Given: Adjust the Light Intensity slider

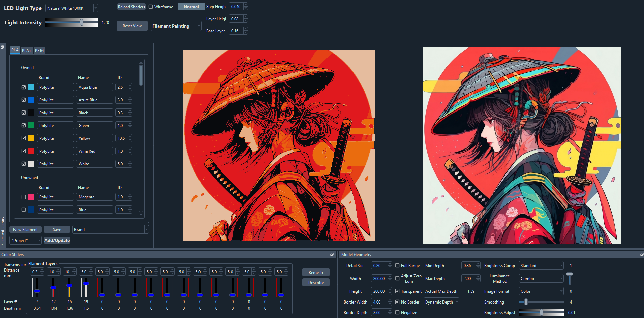Looking at the screenshot, I should coord(82,23).
